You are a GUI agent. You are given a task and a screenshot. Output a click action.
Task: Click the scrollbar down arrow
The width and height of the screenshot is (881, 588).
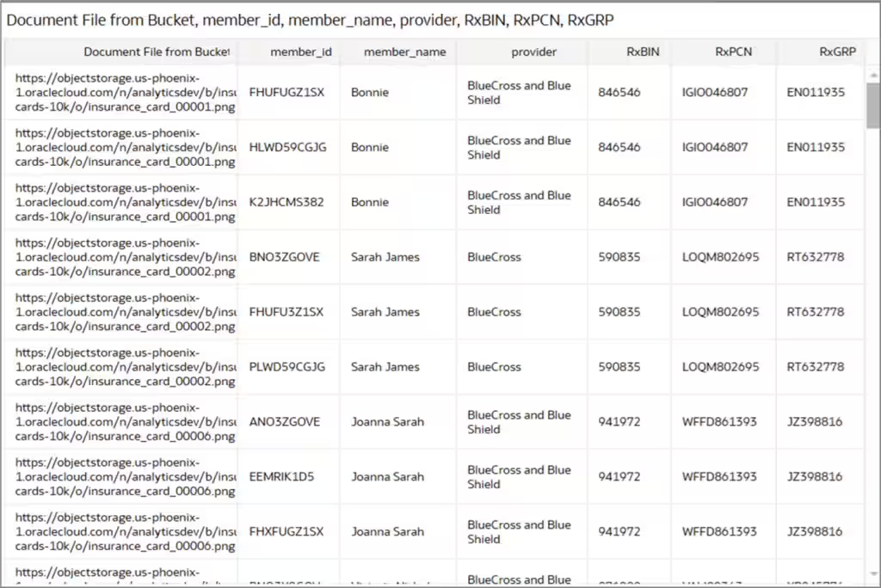coord(873,573)
